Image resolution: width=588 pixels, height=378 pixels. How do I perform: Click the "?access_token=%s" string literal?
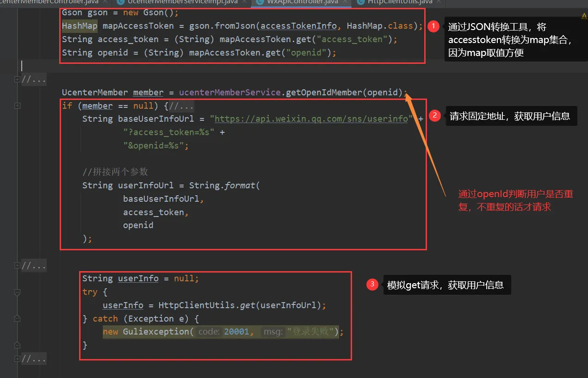coord(169,132)
